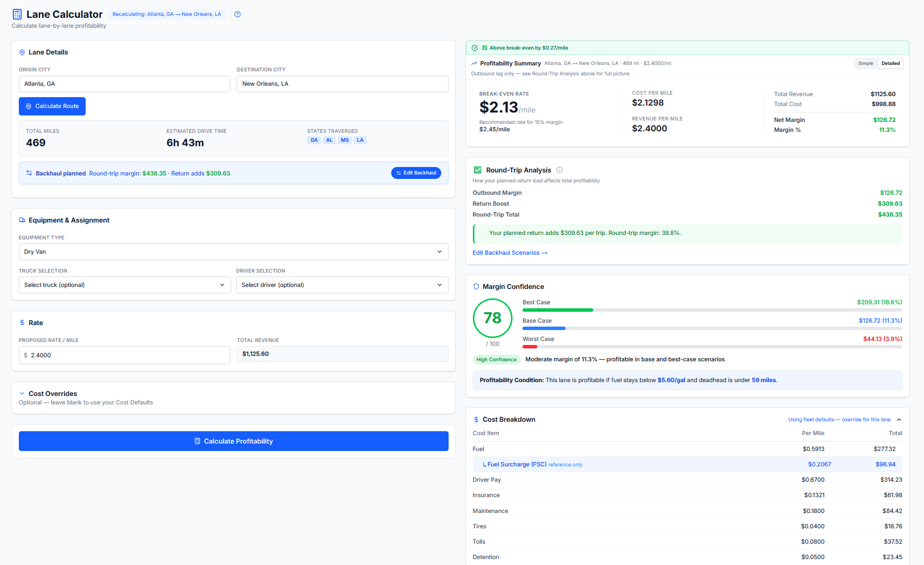Click the 78 confidence score ring
The width and height of the screenshot is (924, 565).
493,318
